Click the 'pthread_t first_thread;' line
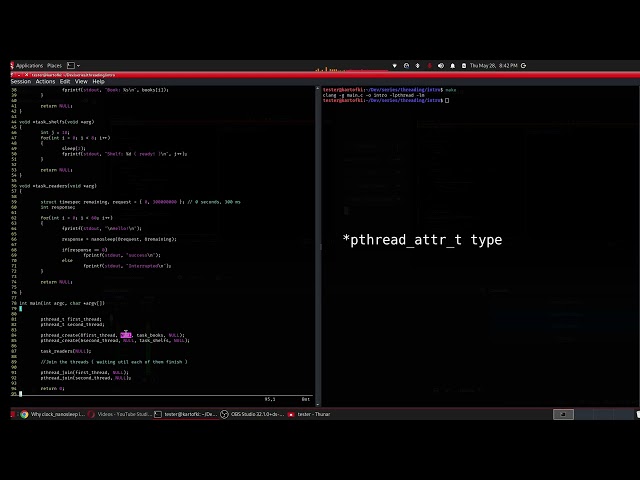Viewport: 640px width, 480px height. [x=71, y=319]
